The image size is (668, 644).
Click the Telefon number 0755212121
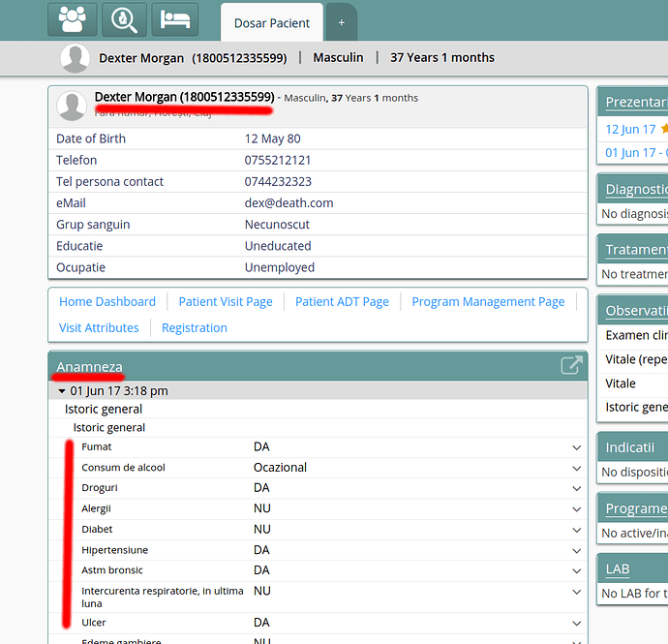click(278, 160)
